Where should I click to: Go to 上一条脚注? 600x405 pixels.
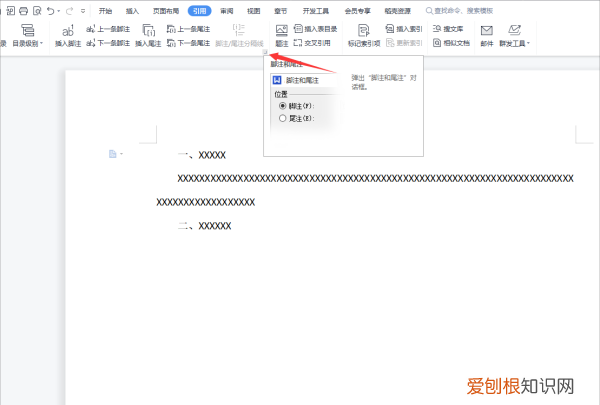[x=108, y=29]
